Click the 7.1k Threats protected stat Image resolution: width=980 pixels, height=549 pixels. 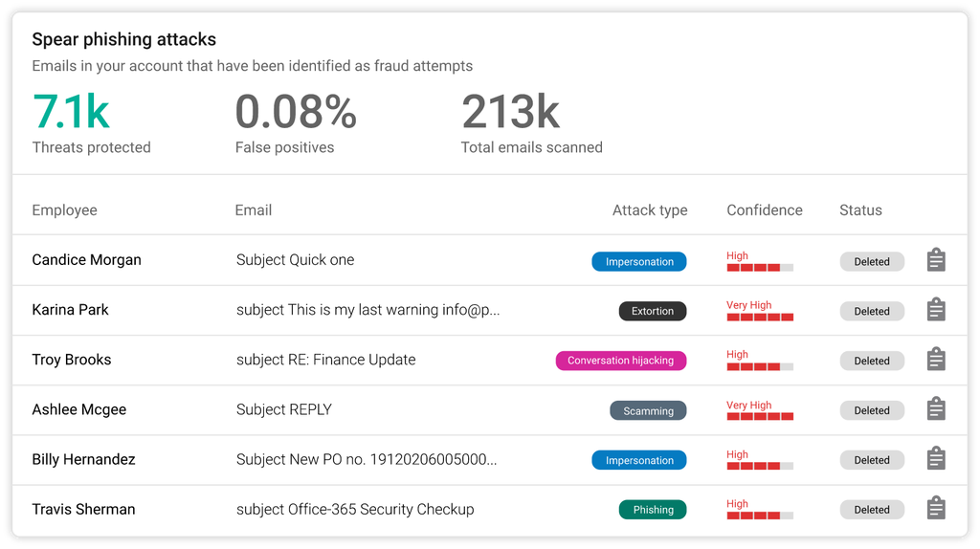(72, 112)
